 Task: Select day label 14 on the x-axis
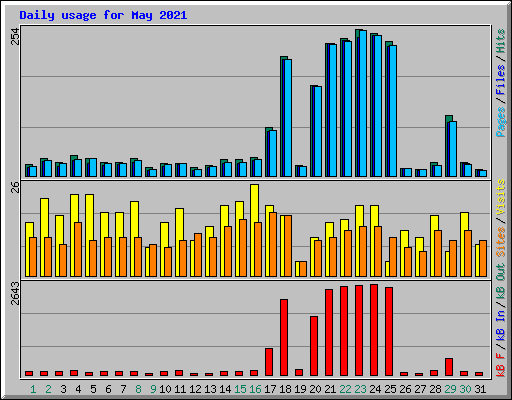tap(225, 389)
